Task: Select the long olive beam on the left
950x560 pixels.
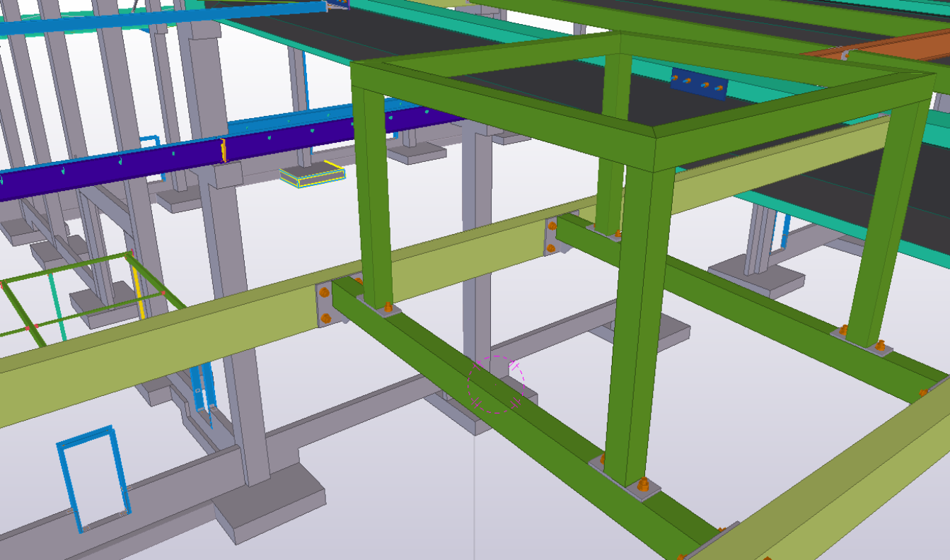Action: (x=156, y=339)
